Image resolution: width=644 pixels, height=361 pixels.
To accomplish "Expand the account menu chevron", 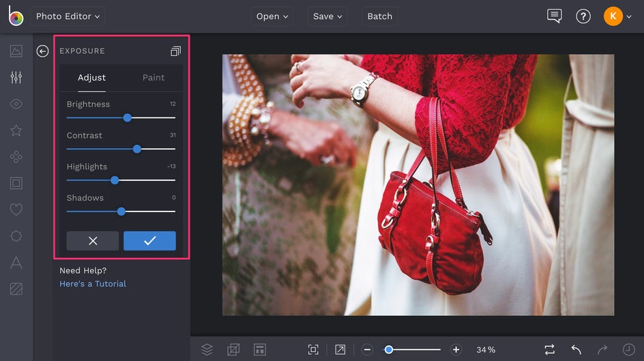I will [629, 17].
